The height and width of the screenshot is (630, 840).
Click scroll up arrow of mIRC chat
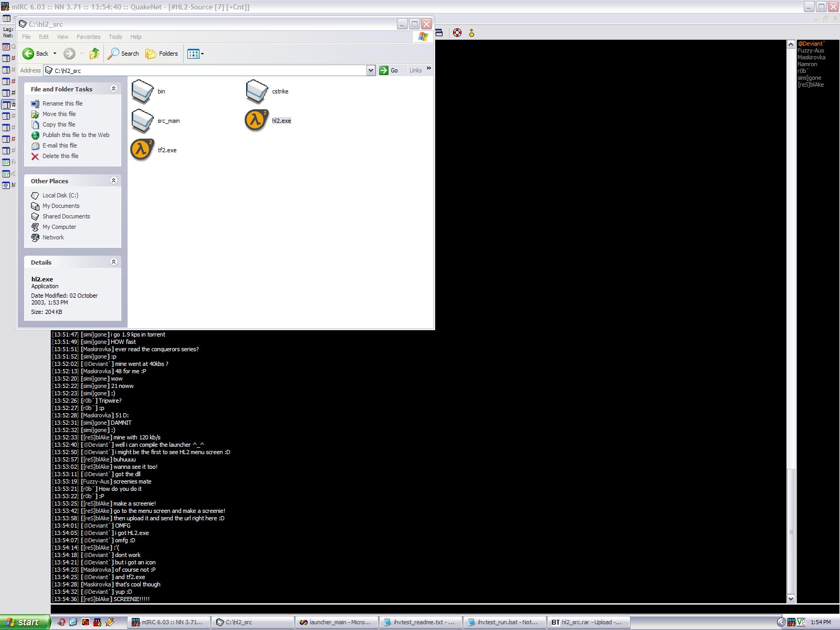coord(791,44)
